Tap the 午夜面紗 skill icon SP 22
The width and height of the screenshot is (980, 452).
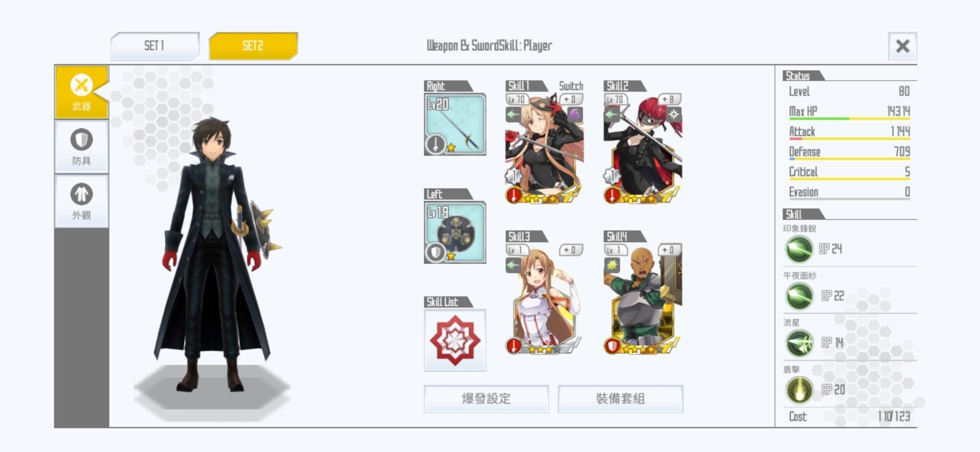799,296
